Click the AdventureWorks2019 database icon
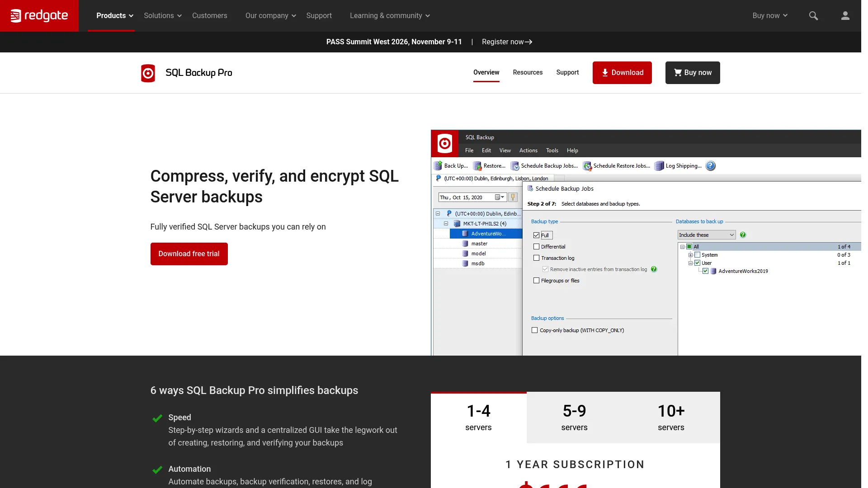 click(x=713, y=271)
